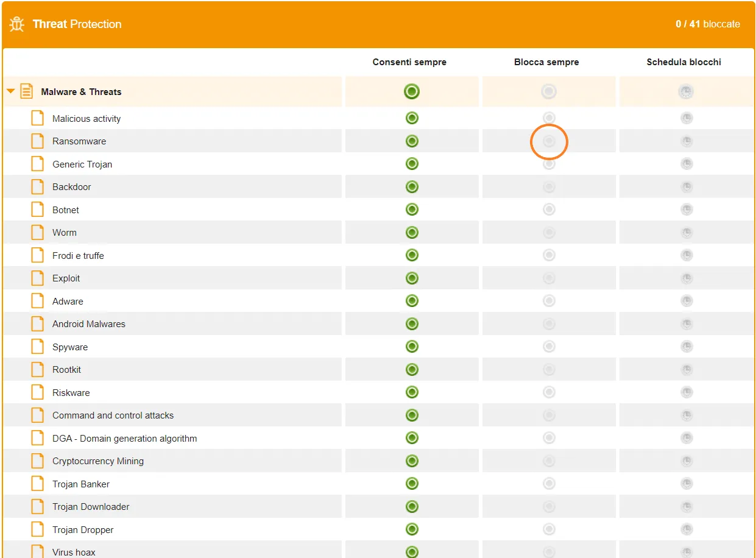Select the Riskware row label

[71, 393]
